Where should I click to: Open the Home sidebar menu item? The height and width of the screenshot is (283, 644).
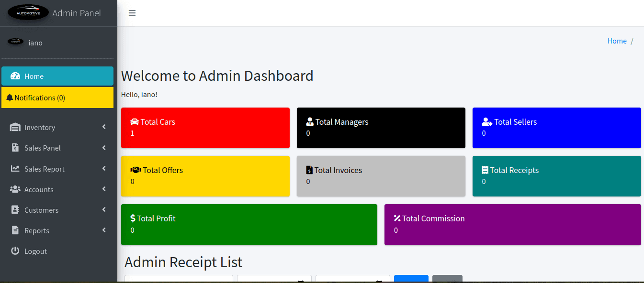(57, 76)
